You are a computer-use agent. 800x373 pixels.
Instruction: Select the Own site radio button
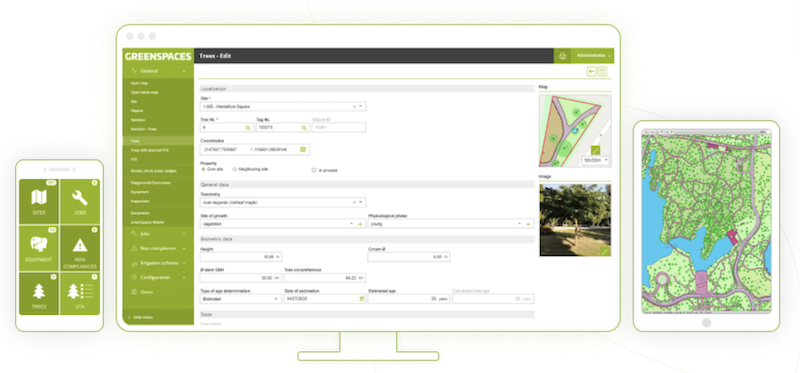(203, 169)
